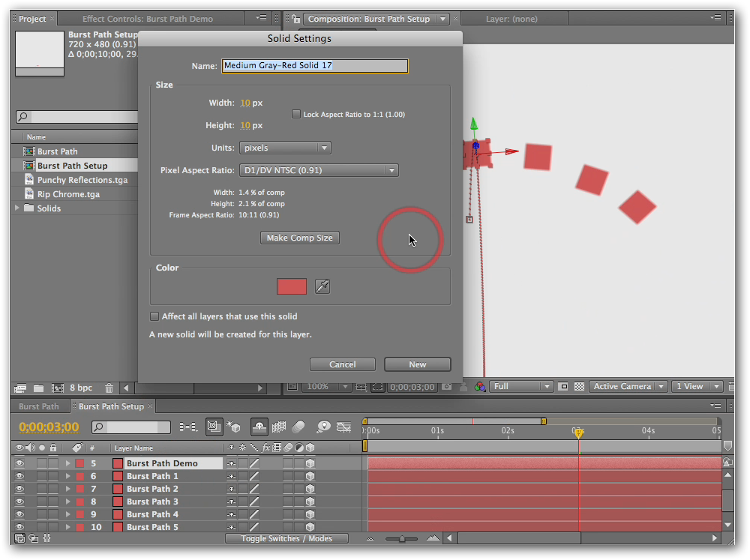Switch to the Burst Path timeline tab
The image size is (750, 560).
pos(39,406)
